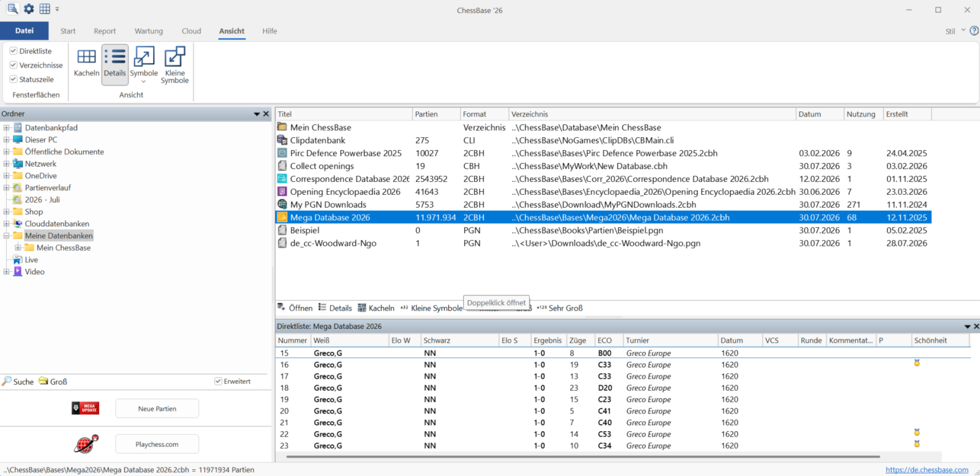
Task: Click Kacheln in the database list toolbar
Action: pyautogui.click(x=376, y=308)
